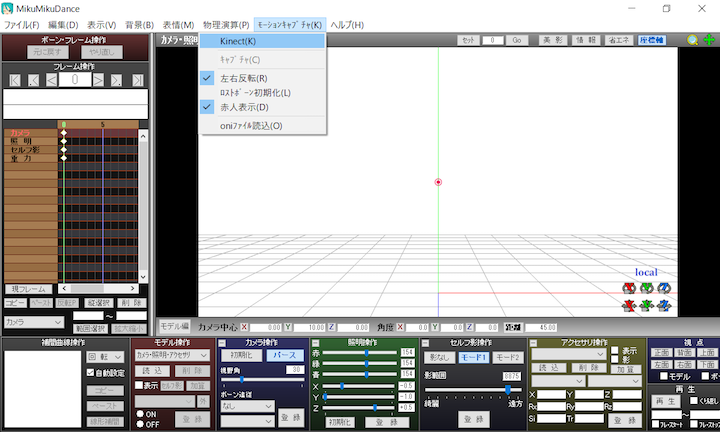
Task: Toggle モデル checkbox in 視点 panel
Action: 664,376
